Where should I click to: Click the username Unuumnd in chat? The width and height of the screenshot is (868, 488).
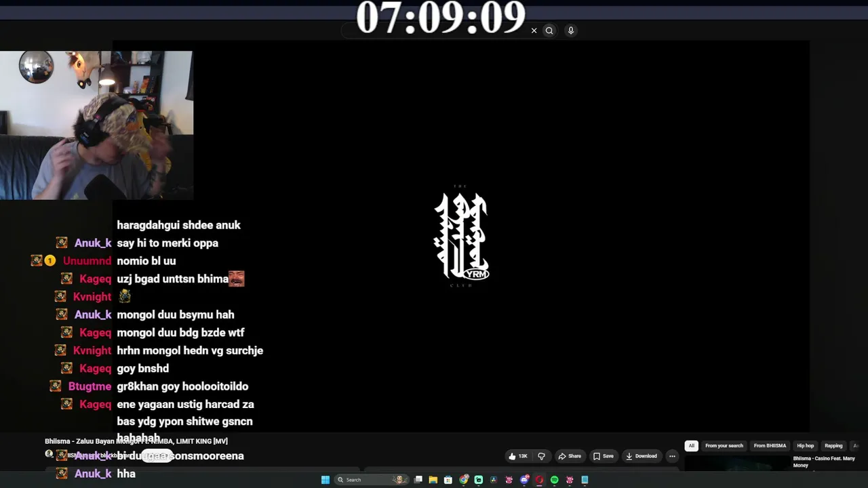pos(87,261)
